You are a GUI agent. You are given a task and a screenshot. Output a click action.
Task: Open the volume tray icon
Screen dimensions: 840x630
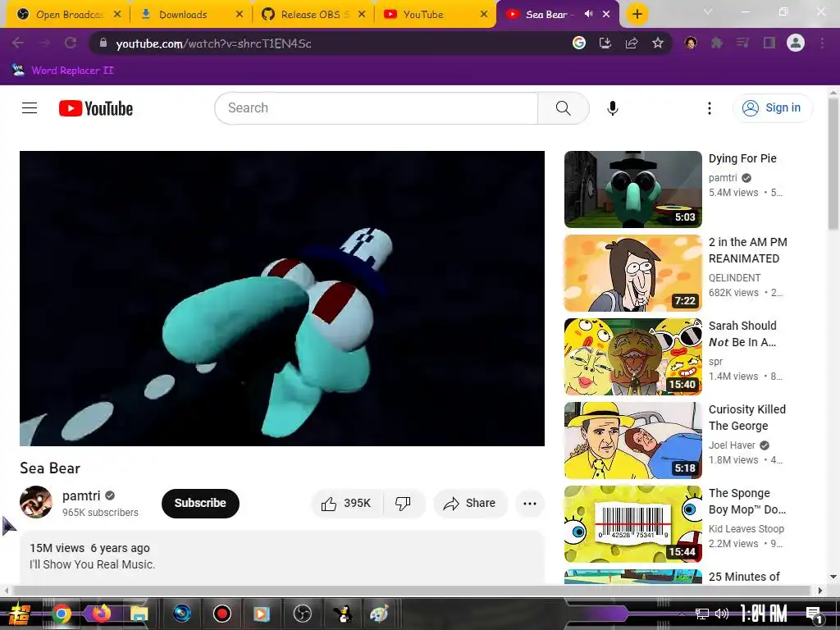722,614
